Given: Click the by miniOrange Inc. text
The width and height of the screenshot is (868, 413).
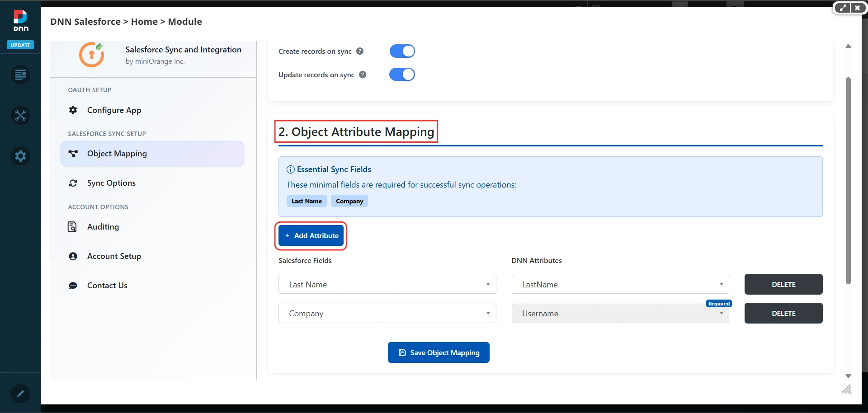Looking at the screenshot, I should click(155, 61).
